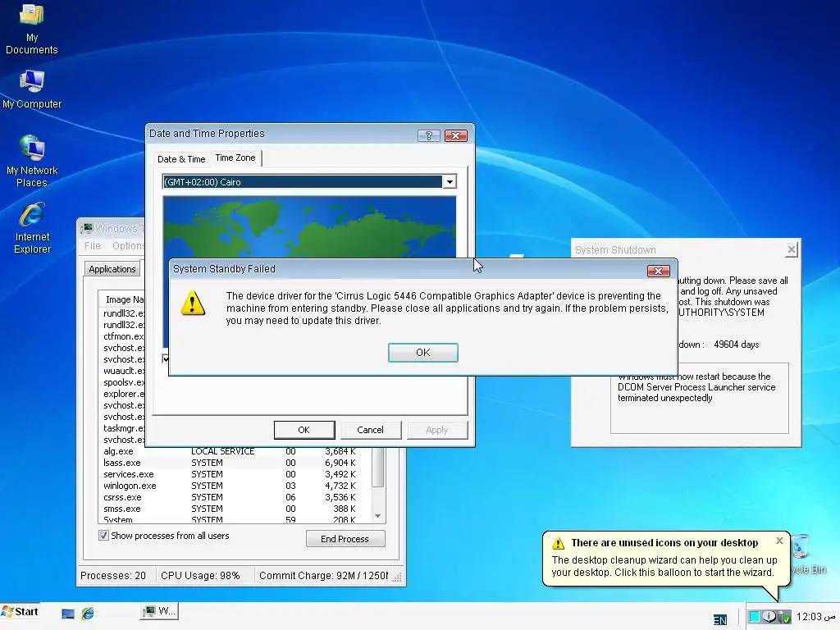
Task: Open the Applications tab in Task Manager
Action: (112, 269)
